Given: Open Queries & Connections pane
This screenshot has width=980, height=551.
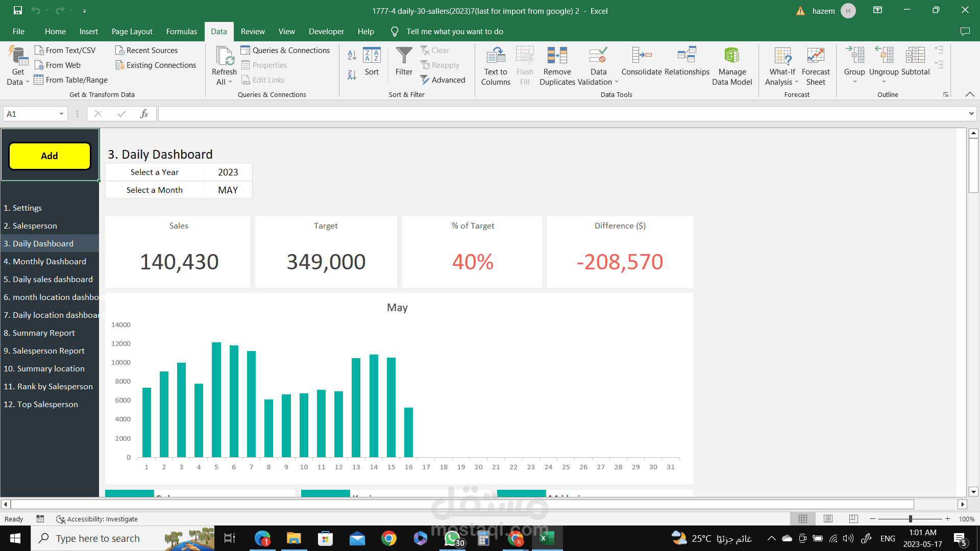Looking at the screenshot, I should pos(285,50).
